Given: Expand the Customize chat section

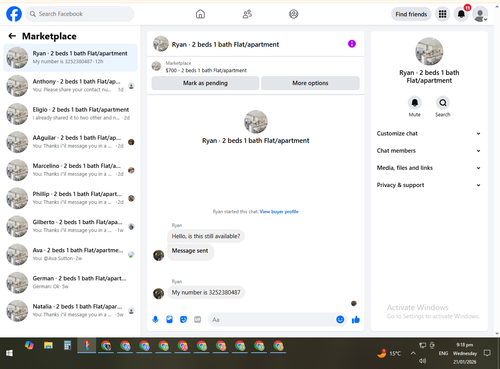Looking at the screenshot, I should click(x=429, y=134).
